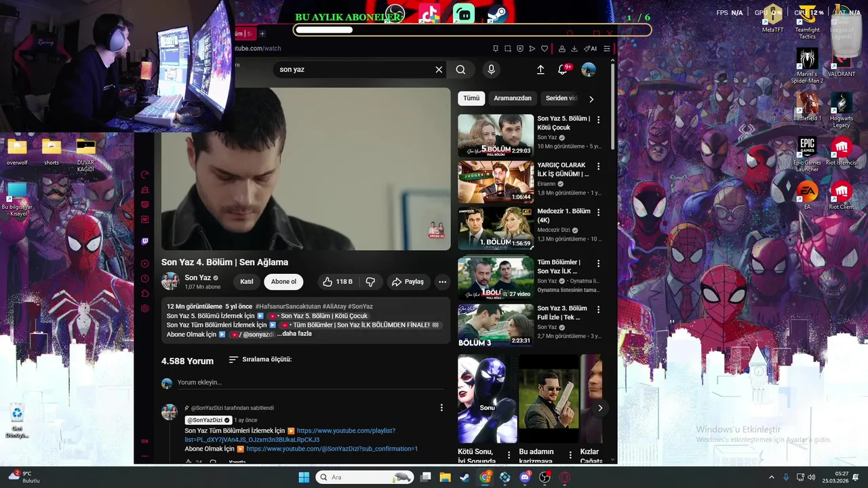Image resolution: width=868 pixels, height=488 pixels.
Task: Open options menu for the pinned comment
Action: pos(441,407)
